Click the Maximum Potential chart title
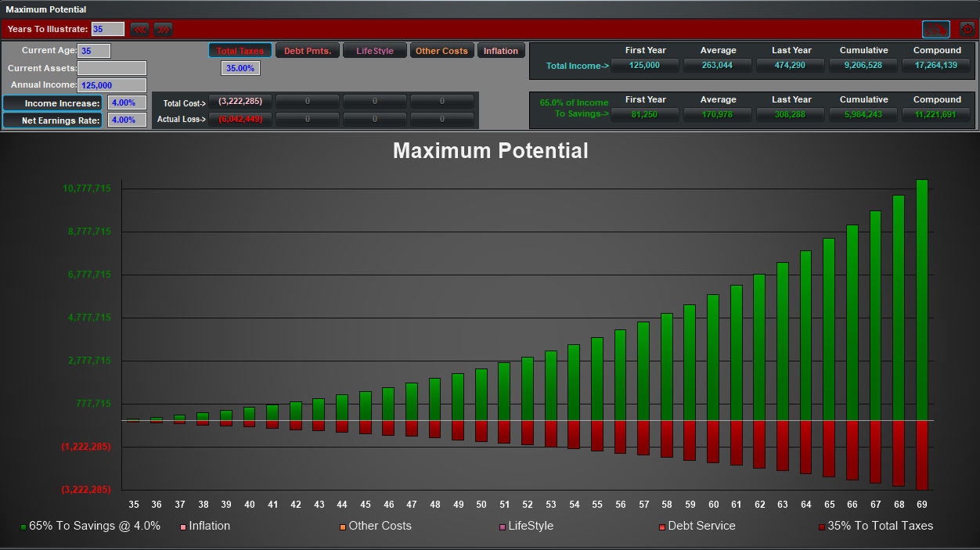This screenshot has width=980, height=550. point(491,150)
